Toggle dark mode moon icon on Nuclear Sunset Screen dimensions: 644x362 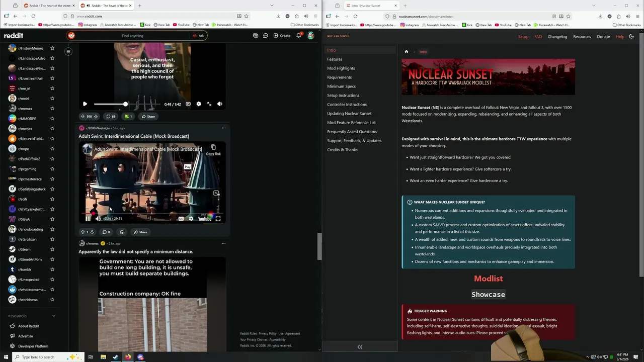click(x=631, y=37)
